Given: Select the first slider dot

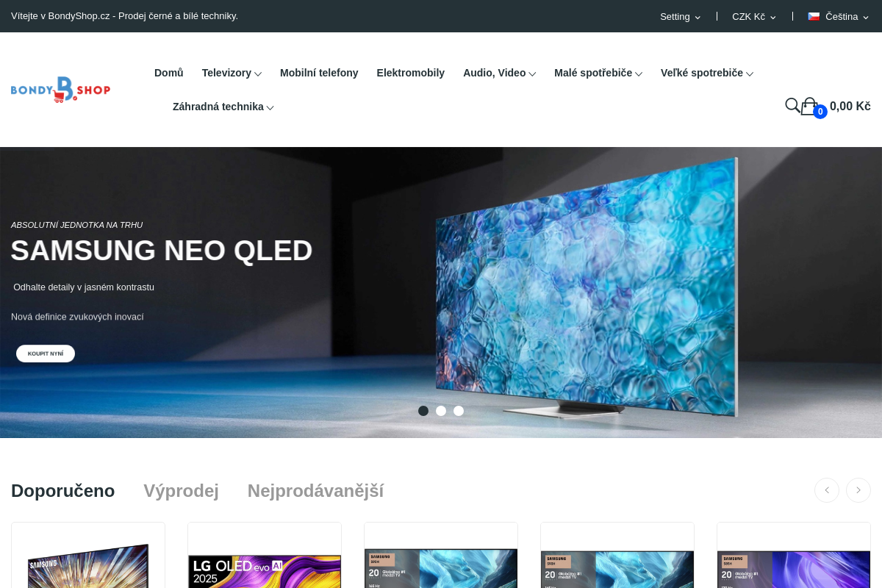Looking at the screenshot, I should (423, 411).
